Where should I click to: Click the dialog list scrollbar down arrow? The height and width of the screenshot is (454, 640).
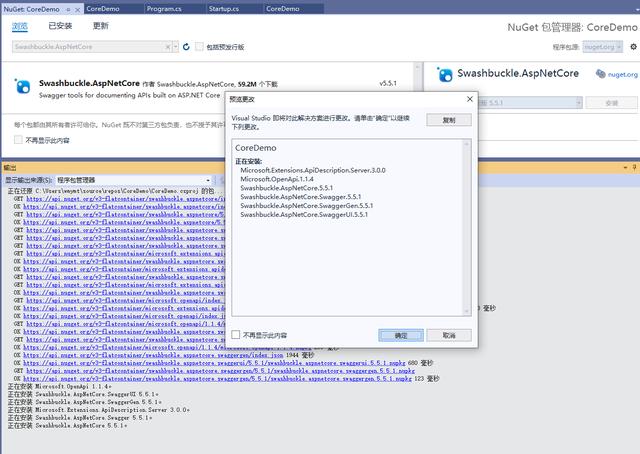[467, 312]
